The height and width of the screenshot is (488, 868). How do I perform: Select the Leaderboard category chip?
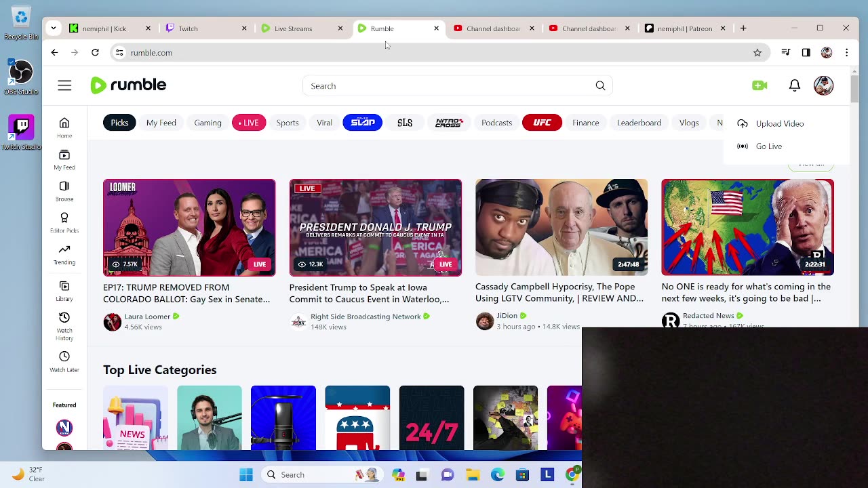pyautogui.click(x=639, y=123)
